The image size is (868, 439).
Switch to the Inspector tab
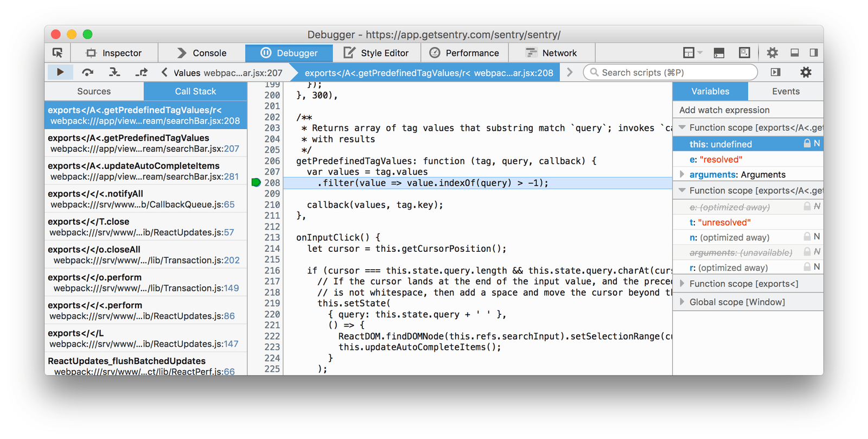[x=114, y=53]
